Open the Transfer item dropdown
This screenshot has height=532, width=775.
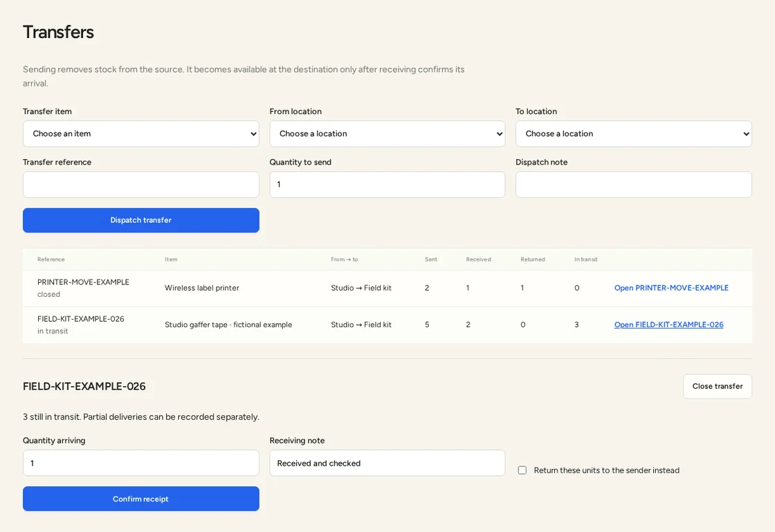pos(141,134)
